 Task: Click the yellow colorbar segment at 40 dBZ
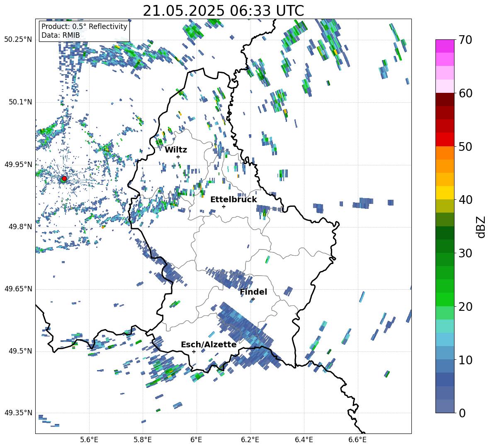tap(445, 193)
